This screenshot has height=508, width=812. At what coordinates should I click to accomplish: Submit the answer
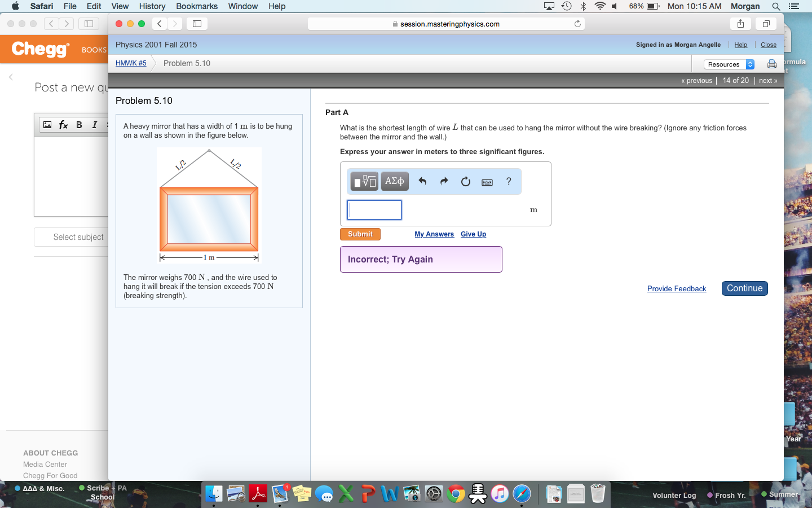point(360,234)
